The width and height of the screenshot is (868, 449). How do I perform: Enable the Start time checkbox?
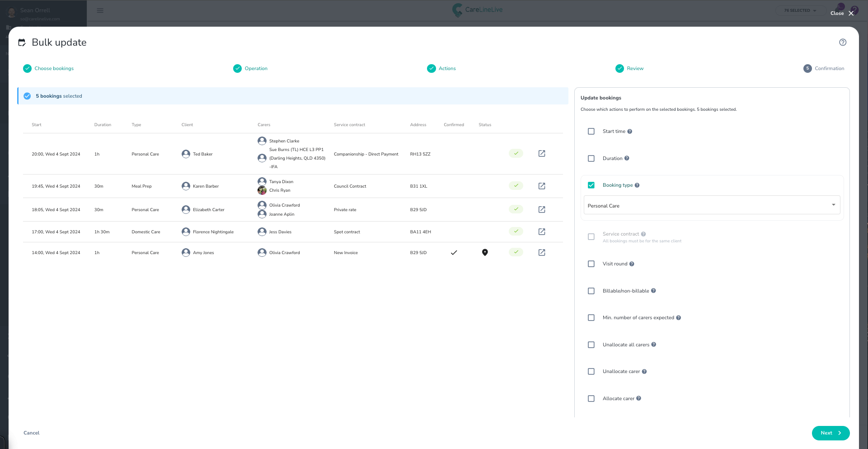(x=591, y=132)
